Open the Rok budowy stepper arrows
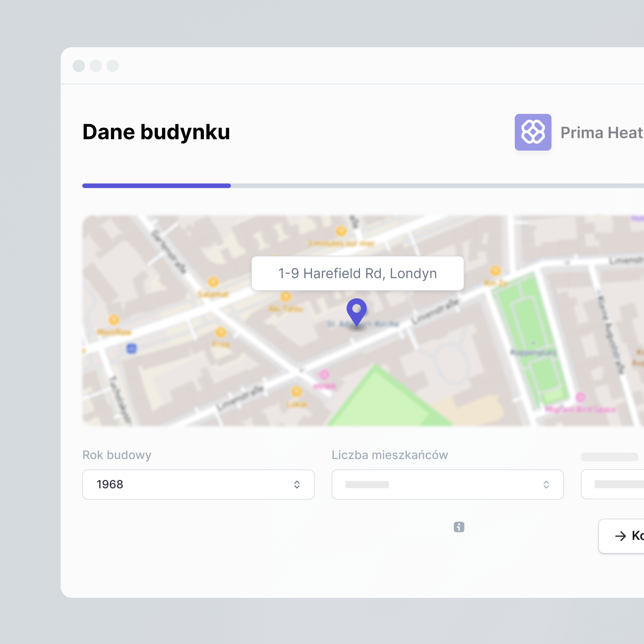This screenshot has width=644, height=644. (297, 484)
